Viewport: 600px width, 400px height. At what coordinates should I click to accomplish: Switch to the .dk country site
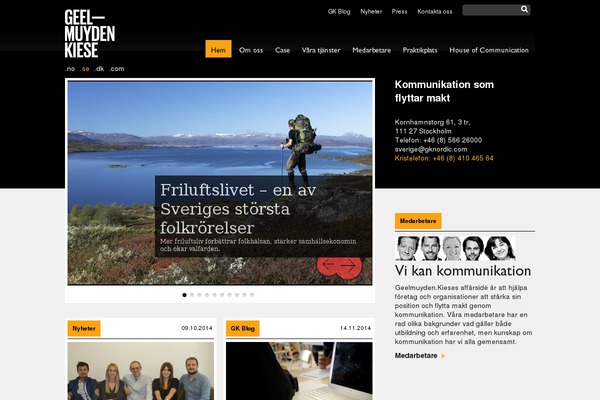pos(99,69)
